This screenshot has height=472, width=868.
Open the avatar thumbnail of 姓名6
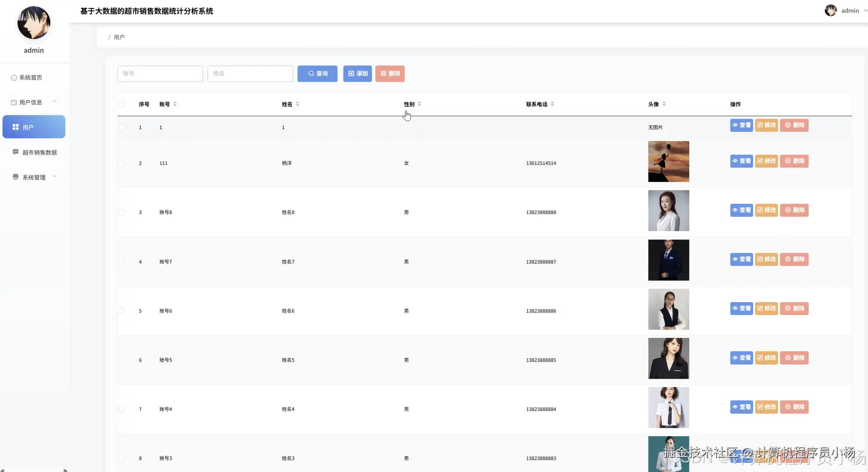coord(669,309)
